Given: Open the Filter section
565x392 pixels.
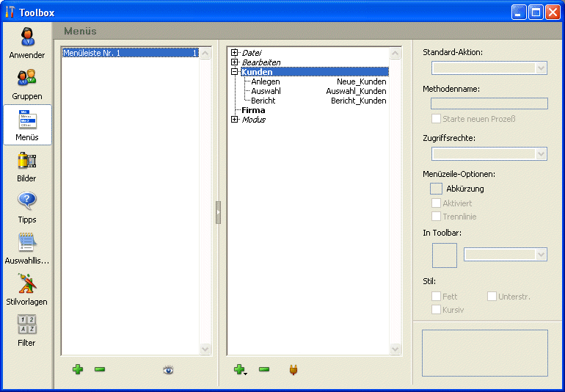Looking at the screenshot, I should pyautogui.click(x=27, y=330).
